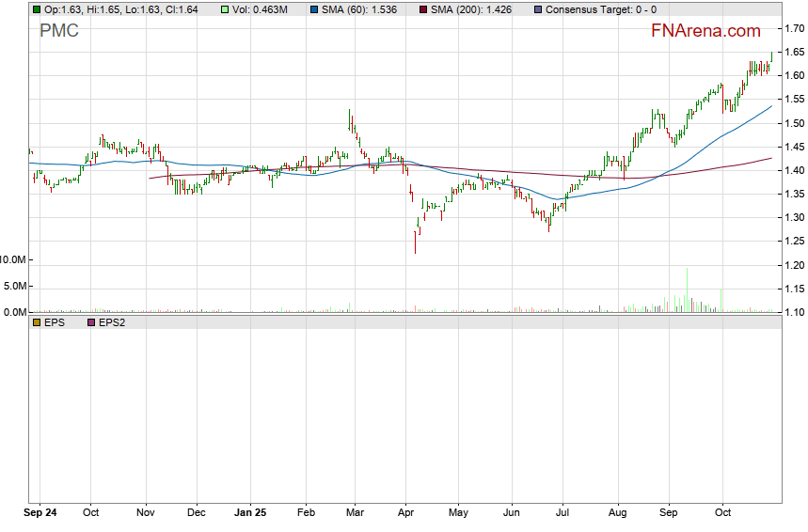Select the Sep 24 date axis label
The height and width of the screenshot is (532, 808).
click(x=40, y=513)
